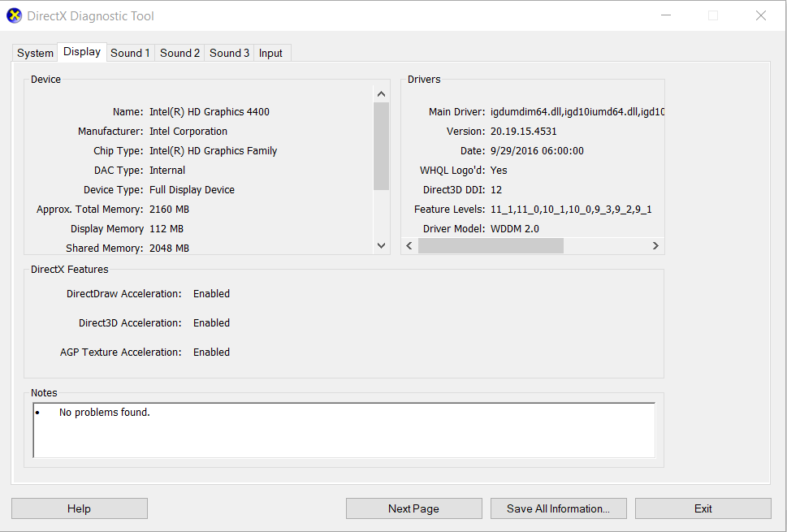
Task: Click Direct3D Acceleration 'Enabled' value
Action: [x=211, y=322]
